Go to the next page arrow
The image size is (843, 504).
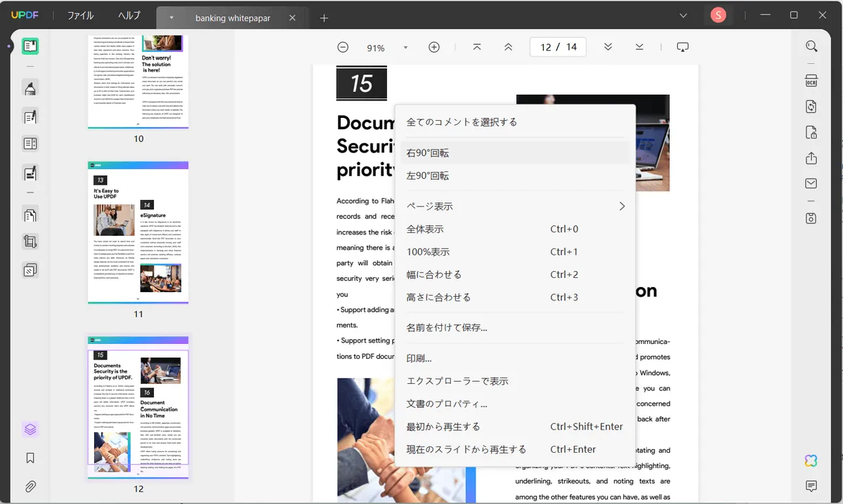tap(608, 47)
